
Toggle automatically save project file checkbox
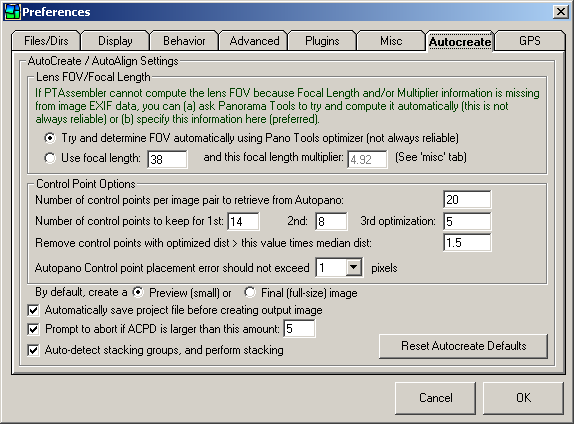[x=33, y=310]
